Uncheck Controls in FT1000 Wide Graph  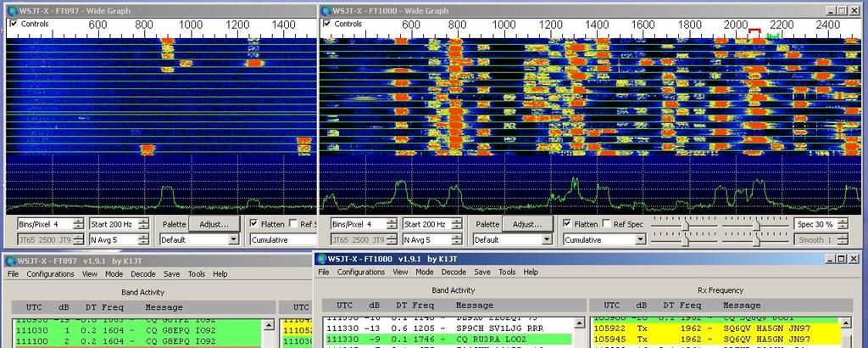[327, 24]
